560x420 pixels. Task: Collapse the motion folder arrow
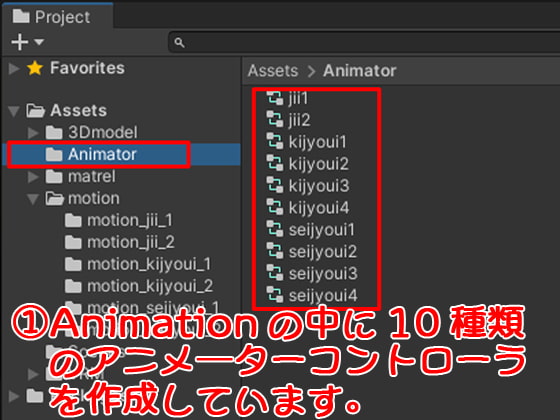[33, 199]
